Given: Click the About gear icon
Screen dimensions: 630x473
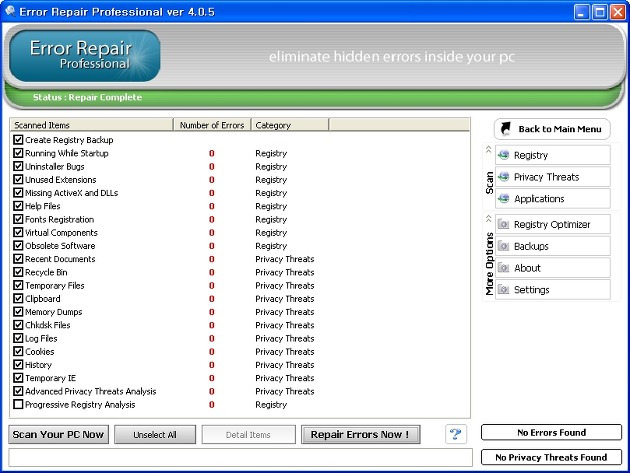Looking at the screenshot, I should click(503, 268).
